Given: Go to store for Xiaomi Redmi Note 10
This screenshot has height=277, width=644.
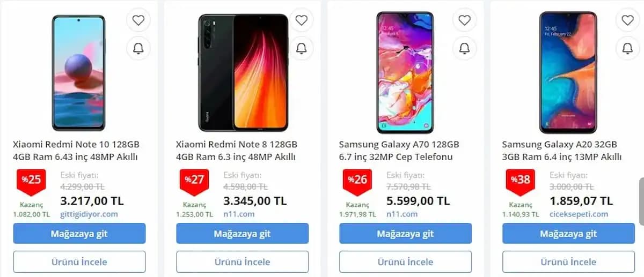Looking at the screenshot, I should [79, 234].
